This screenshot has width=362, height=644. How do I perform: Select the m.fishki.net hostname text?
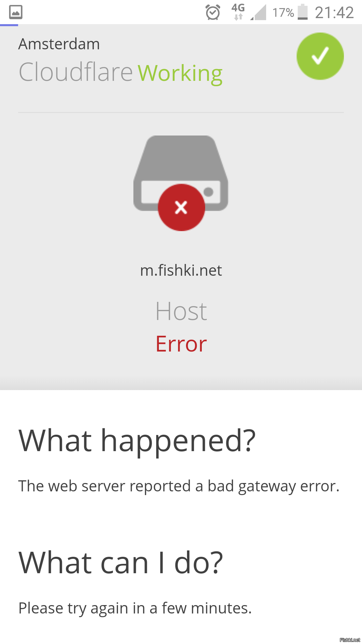pos(181,270)
